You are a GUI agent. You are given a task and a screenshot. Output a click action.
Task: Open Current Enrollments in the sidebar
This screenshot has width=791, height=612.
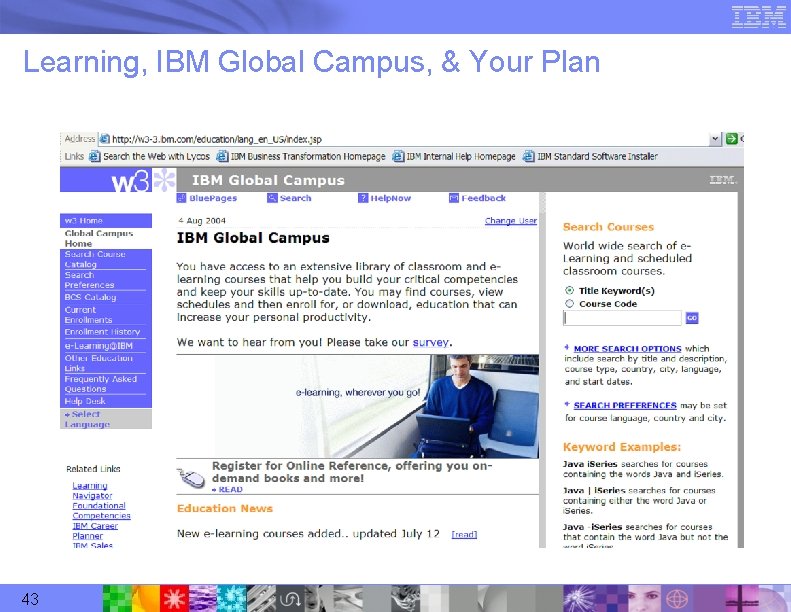(x=88, y=315)
